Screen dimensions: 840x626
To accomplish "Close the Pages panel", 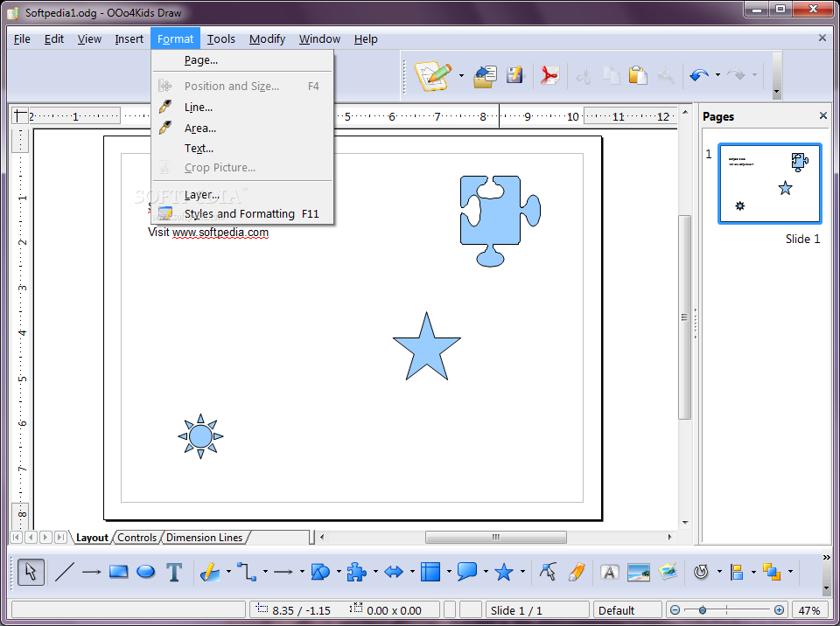I will [822, 115].
